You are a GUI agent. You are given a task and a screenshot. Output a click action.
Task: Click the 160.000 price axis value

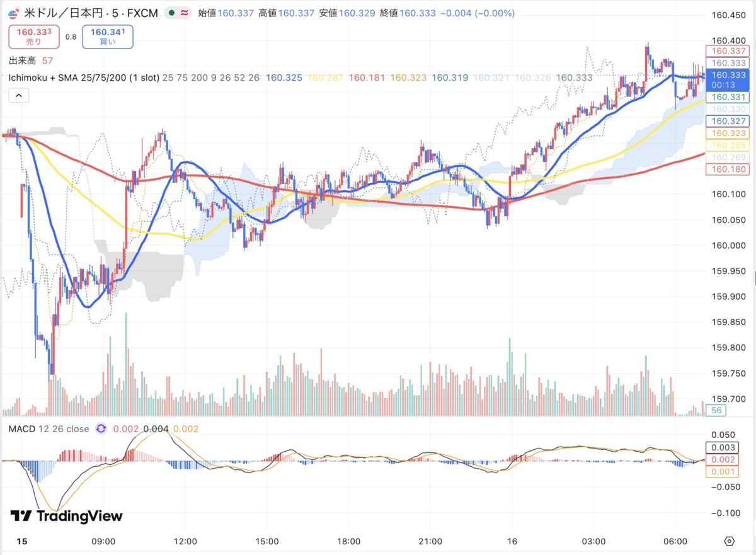click(x=728, y=246)
